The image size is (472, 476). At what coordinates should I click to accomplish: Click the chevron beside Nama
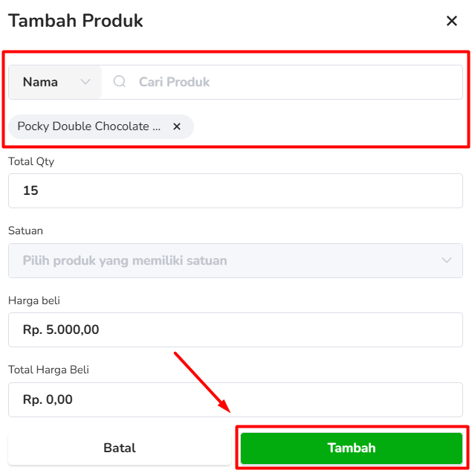pyautogui.click(x=85, y=82)
